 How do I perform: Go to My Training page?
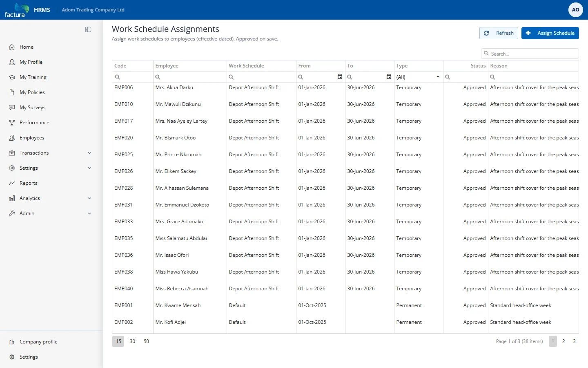[x=51, y=77]
